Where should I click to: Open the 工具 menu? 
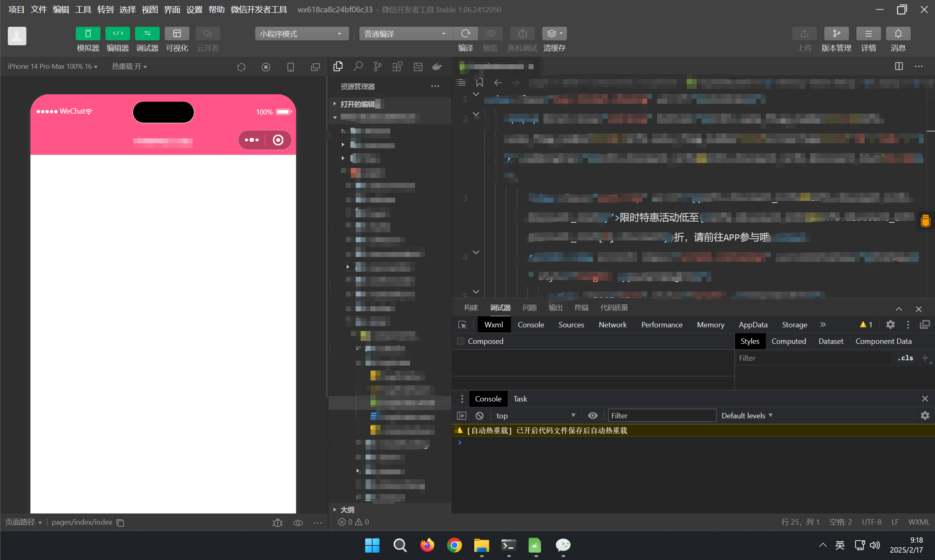point(83,9)
